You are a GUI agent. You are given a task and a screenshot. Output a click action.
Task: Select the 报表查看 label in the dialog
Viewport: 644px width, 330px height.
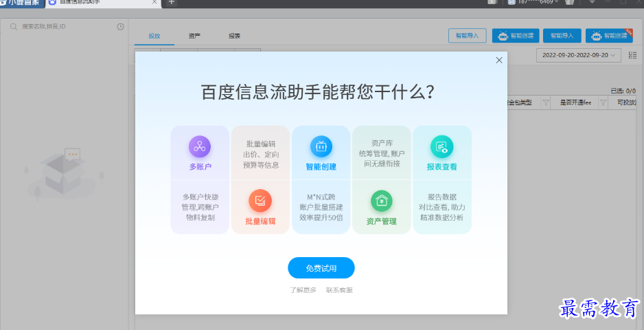point(442,167)
